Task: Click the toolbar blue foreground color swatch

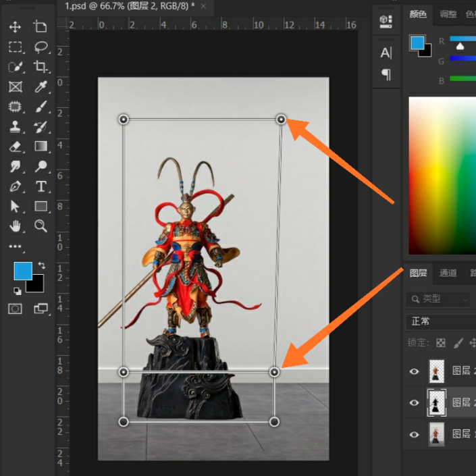Action: click(23, 271)
